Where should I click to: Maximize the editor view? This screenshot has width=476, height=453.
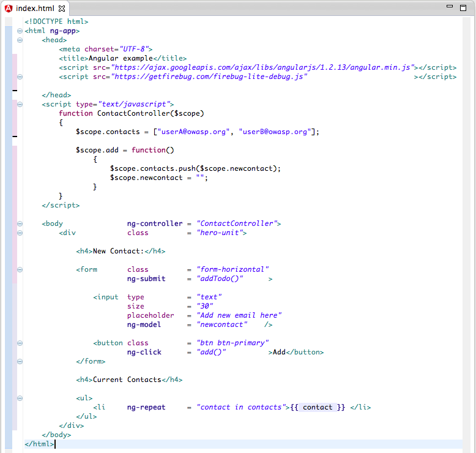point(463,7)
